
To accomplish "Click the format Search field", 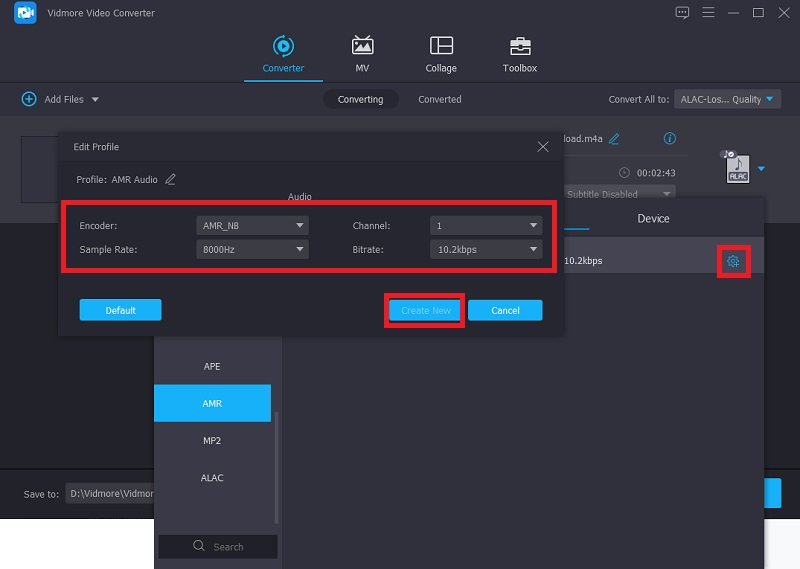I will point(218,546).
